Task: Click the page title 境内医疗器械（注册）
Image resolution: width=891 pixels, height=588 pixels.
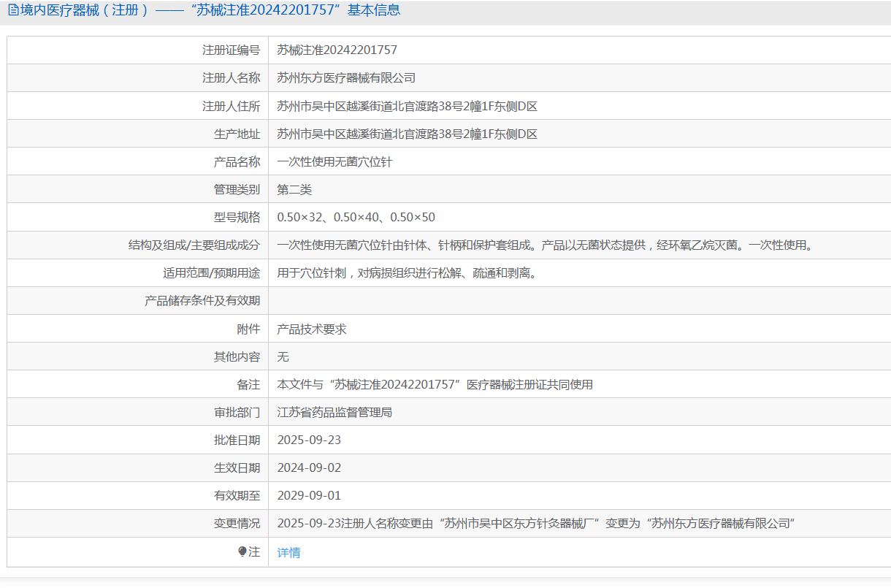Action: click(x=85, y=10)
